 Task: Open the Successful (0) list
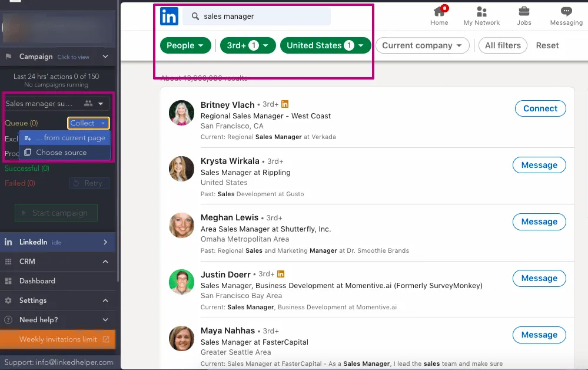pyautogui.click(x=27, y=169)
